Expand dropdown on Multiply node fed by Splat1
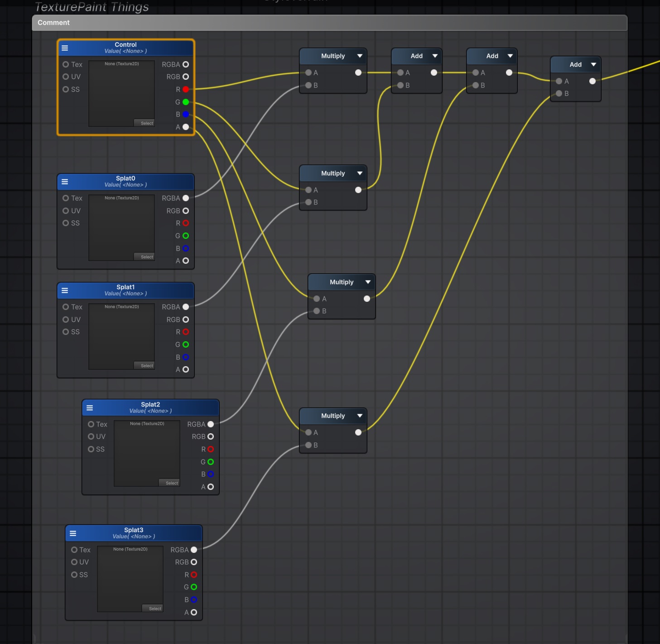 click(x=360, y=173)
